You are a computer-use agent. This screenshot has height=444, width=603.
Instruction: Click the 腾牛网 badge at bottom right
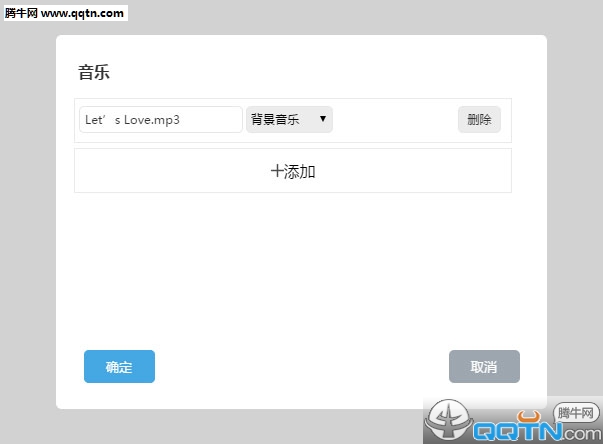(x=576, y=413)
